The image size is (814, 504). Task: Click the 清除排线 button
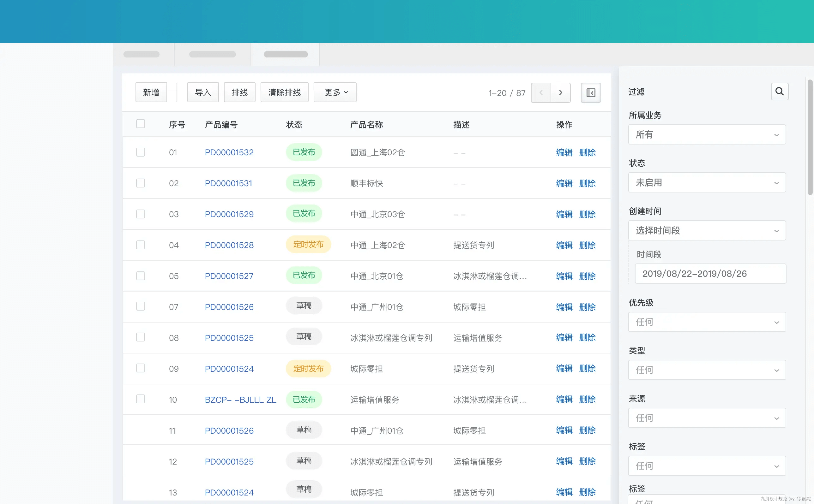point(284,92)
